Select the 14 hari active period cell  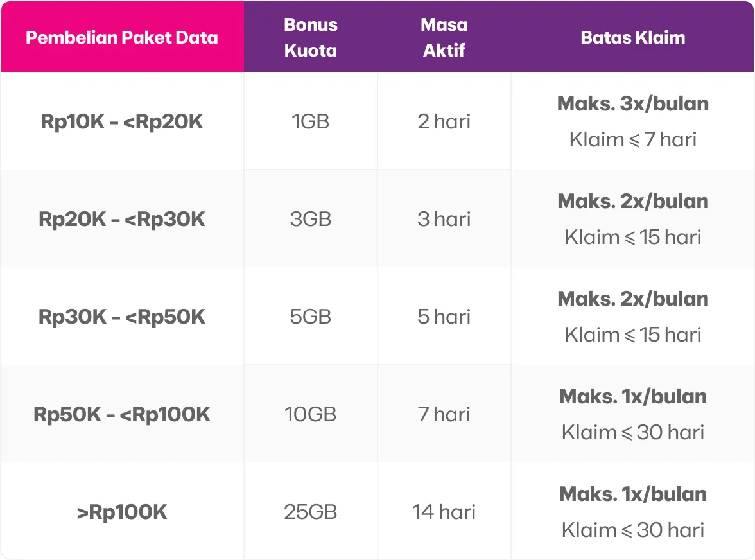pos(444,512)
